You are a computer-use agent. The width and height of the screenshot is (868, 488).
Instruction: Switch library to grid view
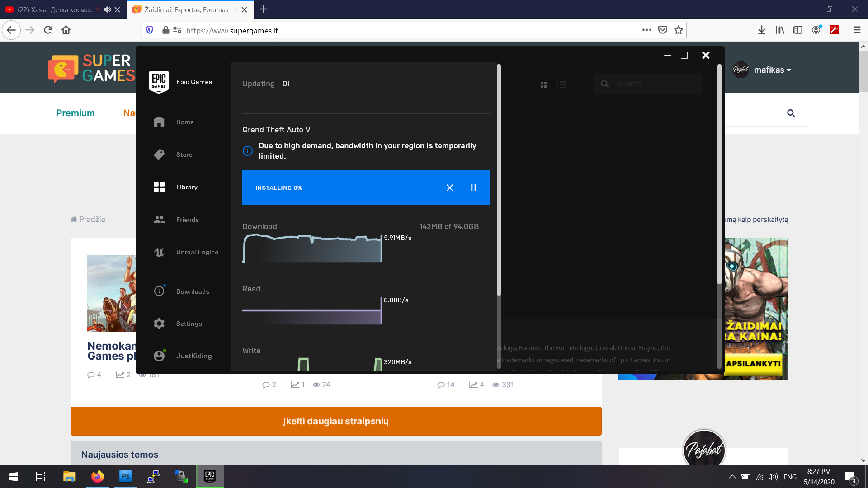(543, 84)
